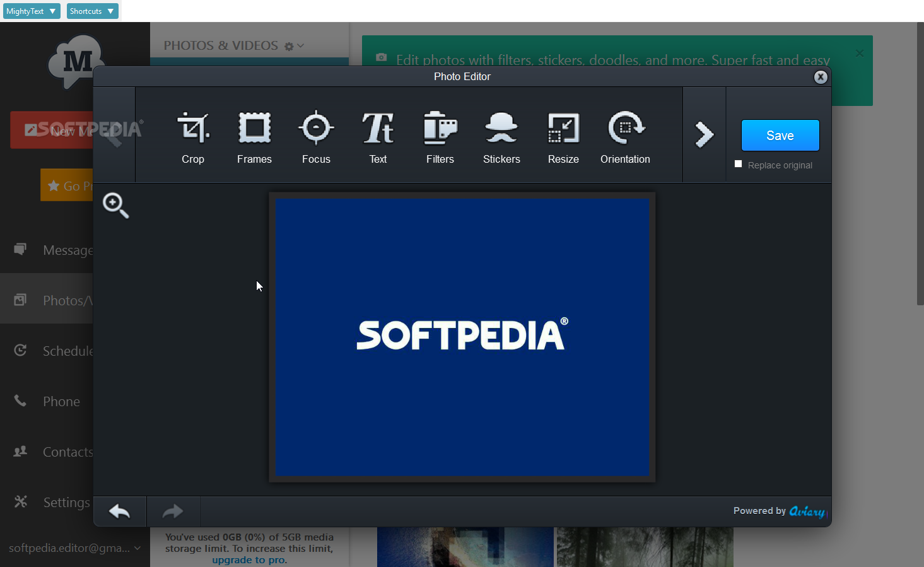The image size is (924, 567).
Task: Enable Replace original checkbox
Action: tap(739, 164)
